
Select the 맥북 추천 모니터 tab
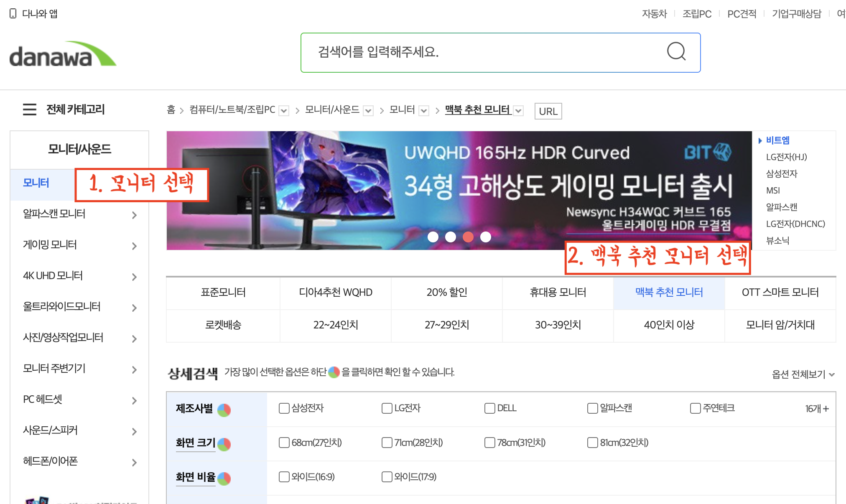(669, 293)
